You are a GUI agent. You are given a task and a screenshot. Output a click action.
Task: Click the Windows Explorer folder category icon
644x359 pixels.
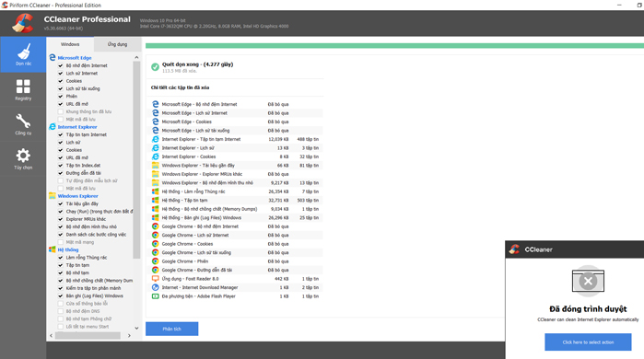53,196
